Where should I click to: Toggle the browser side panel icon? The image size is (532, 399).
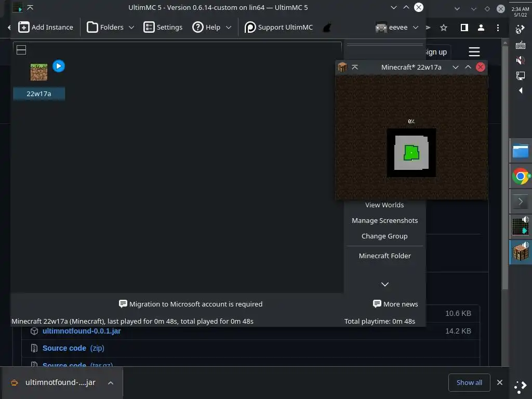(x=464, y=28)
